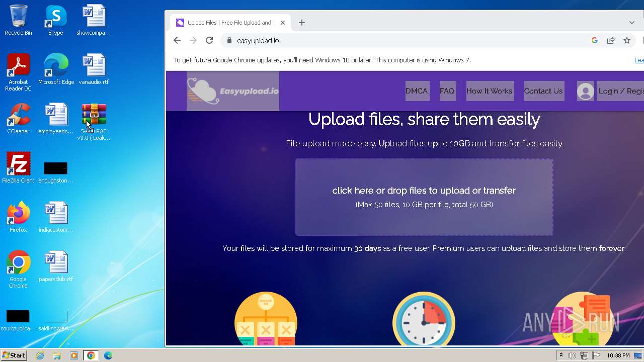644x362 pixels.
Task: Select saidknowled... file on desktop
Action: click(x=56, y=320)
